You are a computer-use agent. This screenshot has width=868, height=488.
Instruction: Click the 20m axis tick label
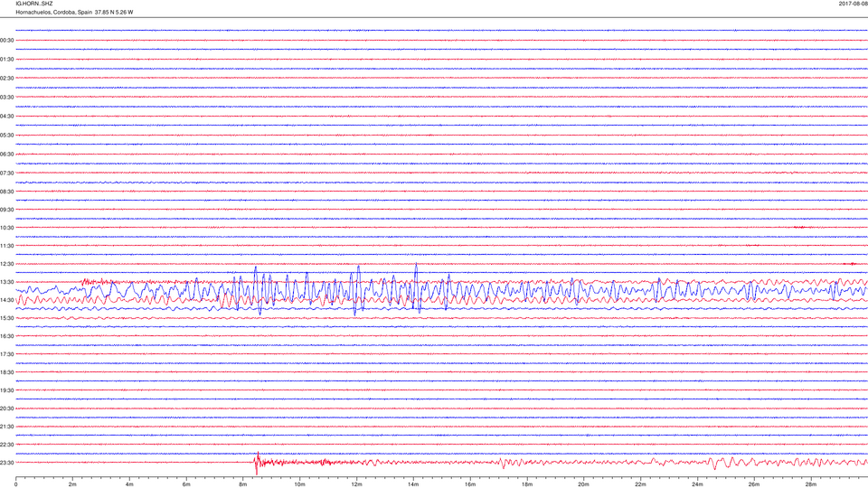tap(583, 484)
